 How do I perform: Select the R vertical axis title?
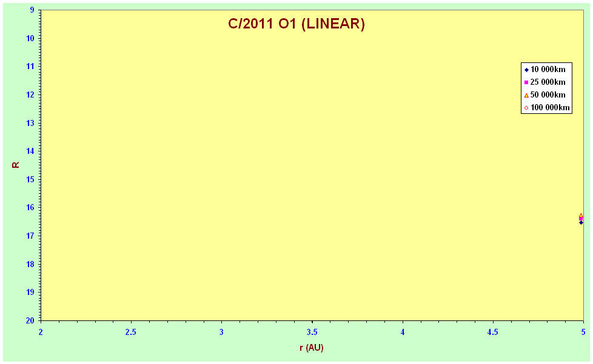coord(16,165)
